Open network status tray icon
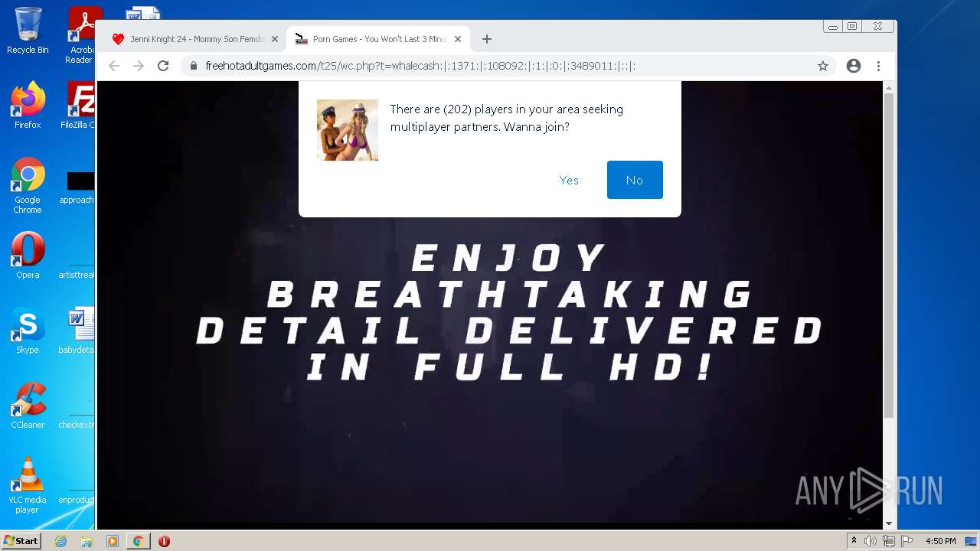The height and width of the screenshot is (551, 980). click(x=889, y=541)
